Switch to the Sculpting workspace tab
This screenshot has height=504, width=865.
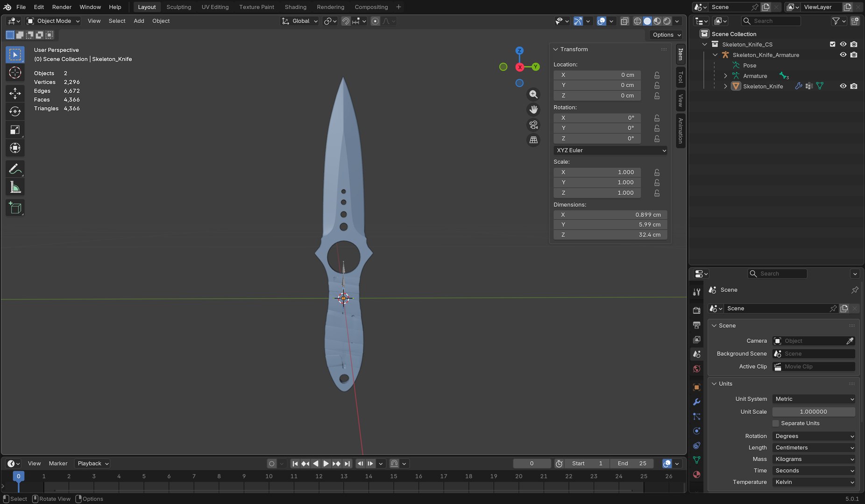click(179, 7)
